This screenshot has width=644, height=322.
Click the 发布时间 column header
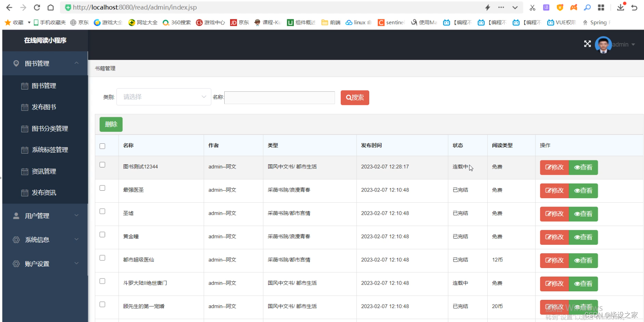point(372,145)
